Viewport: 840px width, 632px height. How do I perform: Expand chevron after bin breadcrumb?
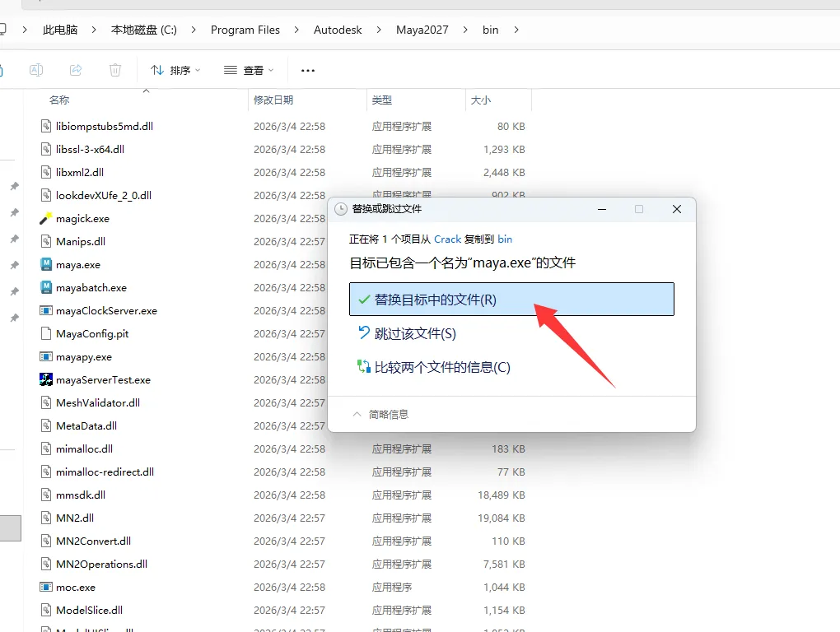[x=516, y=30]
